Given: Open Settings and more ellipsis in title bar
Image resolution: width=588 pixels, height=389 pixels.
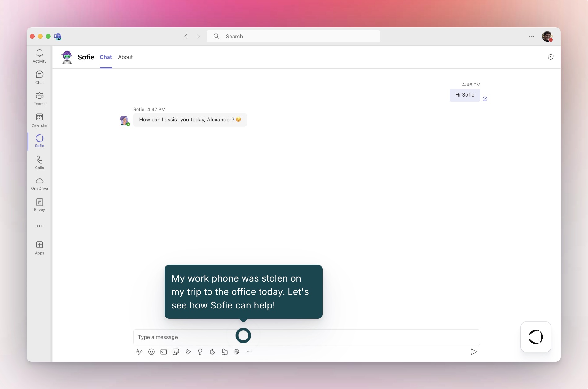Looking at the screenshot, I should [532, 36].
